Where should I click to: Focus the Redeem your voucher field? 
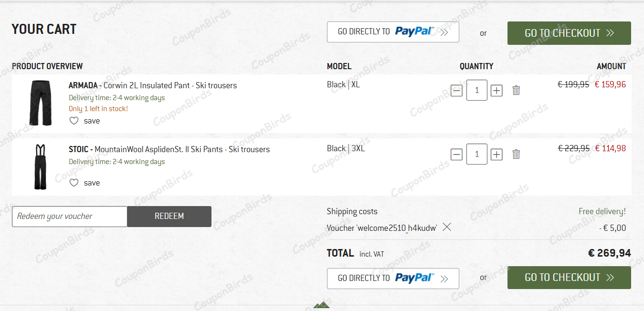[70, 216]
